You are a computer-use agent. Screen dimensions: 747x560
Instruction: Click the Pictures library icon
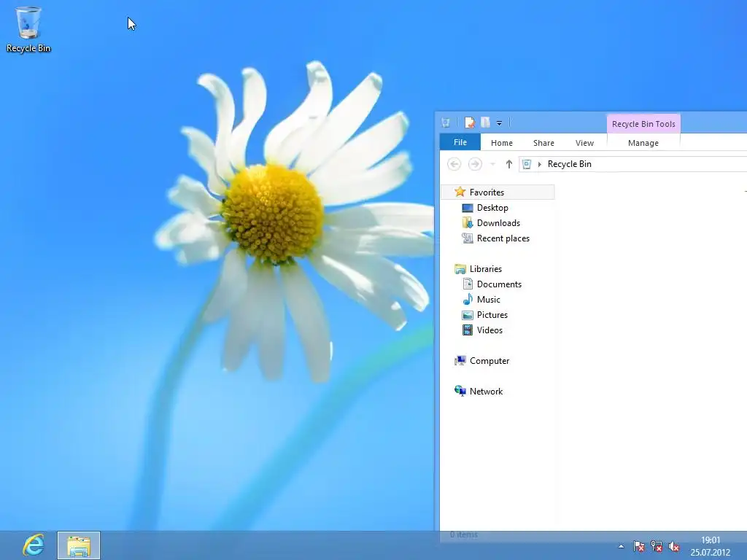468,315
